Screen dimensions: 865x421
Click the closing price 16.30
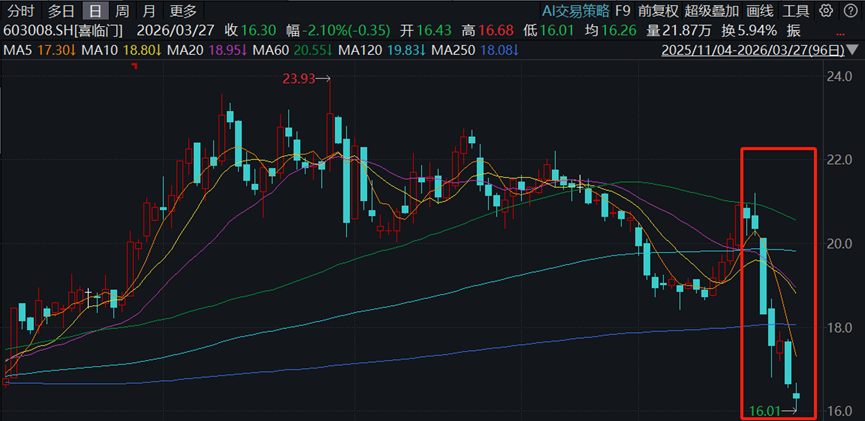260,30
